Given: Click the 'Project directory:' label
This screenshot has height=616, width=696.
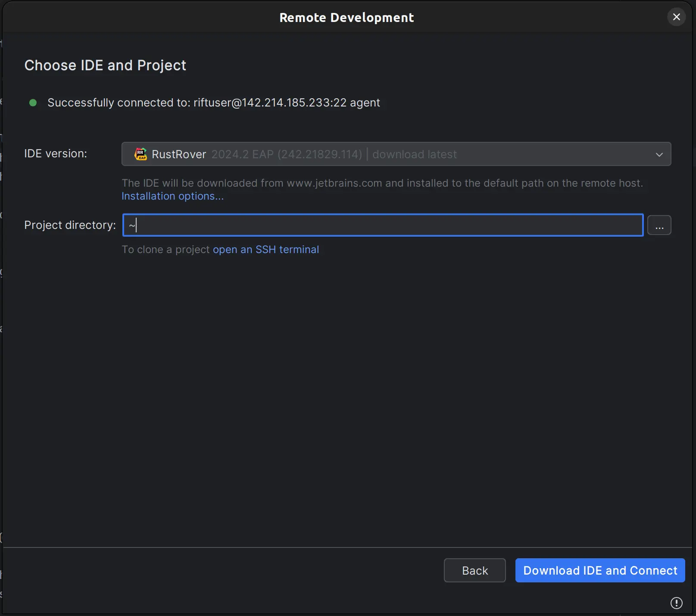Looking at the screenshot, I should click(x=70, y=225).
